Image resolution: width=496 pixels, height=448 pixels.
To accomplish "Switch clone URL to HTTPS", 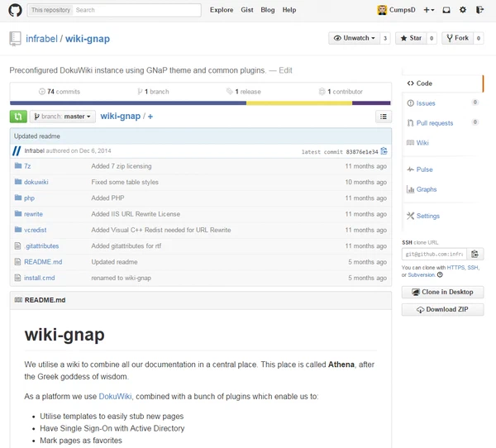I will (x=455, y=268).
